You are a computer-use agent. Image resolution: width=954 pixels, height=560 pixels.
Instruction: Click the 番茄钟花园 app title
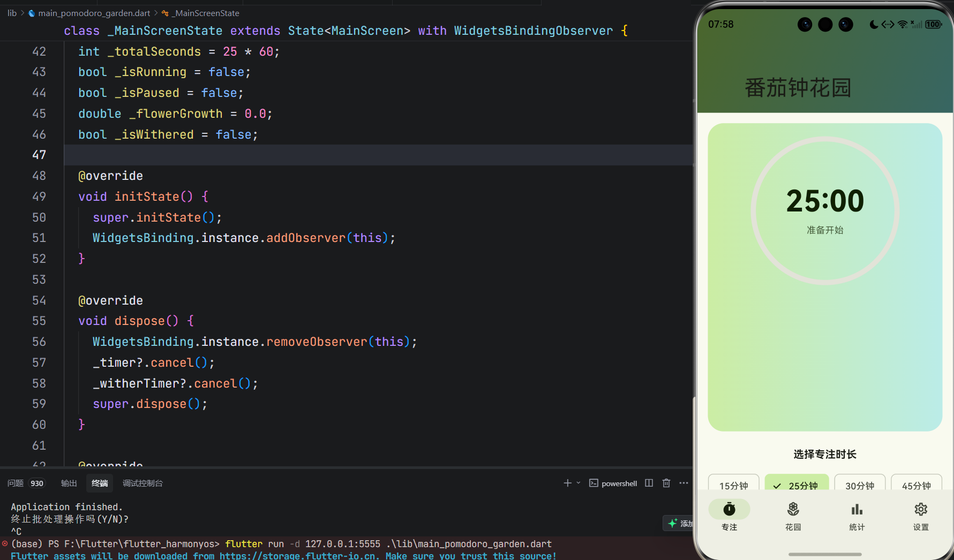798,88
